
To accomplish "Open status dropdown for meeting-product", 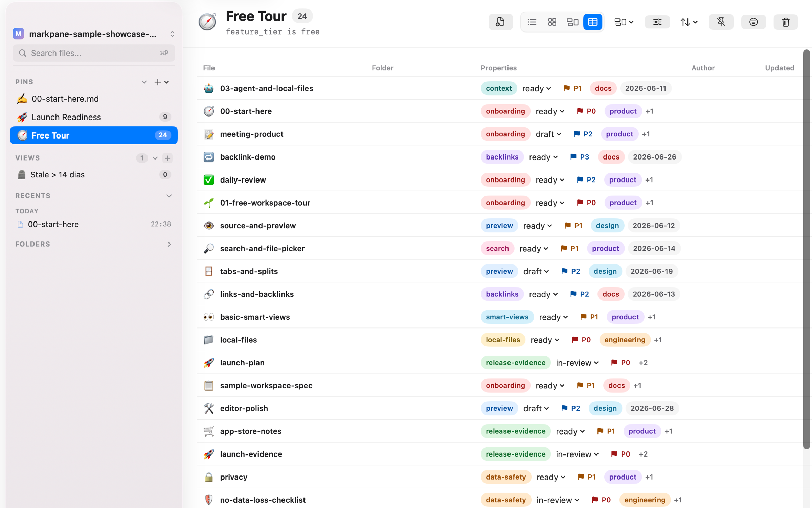I will click(x=548, y=134).
